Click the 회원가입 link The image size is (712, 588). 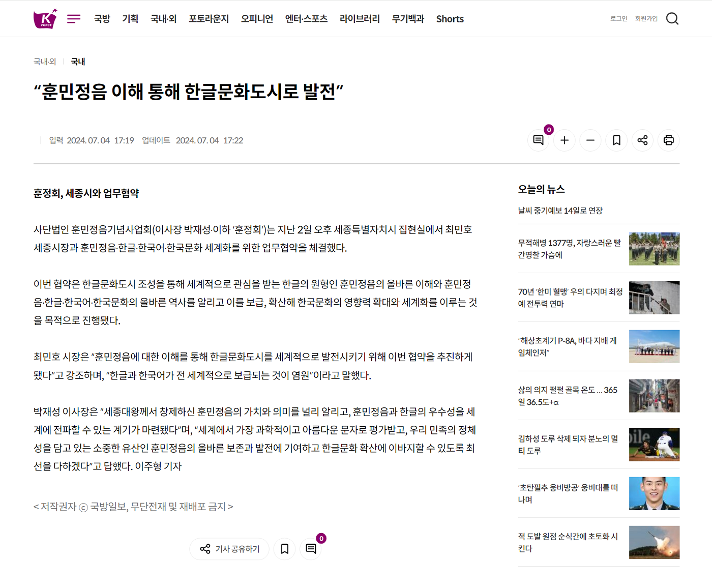tap(646, 19)
